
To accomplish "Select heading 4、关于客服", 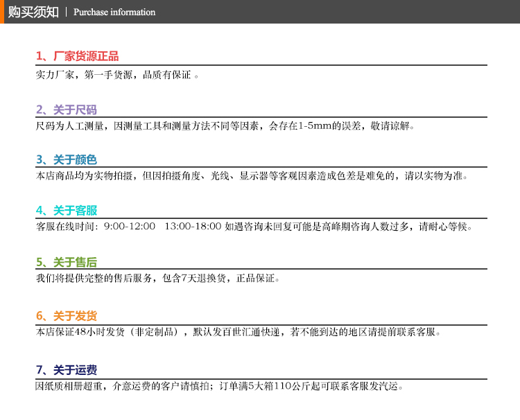I will click(67, 211).
